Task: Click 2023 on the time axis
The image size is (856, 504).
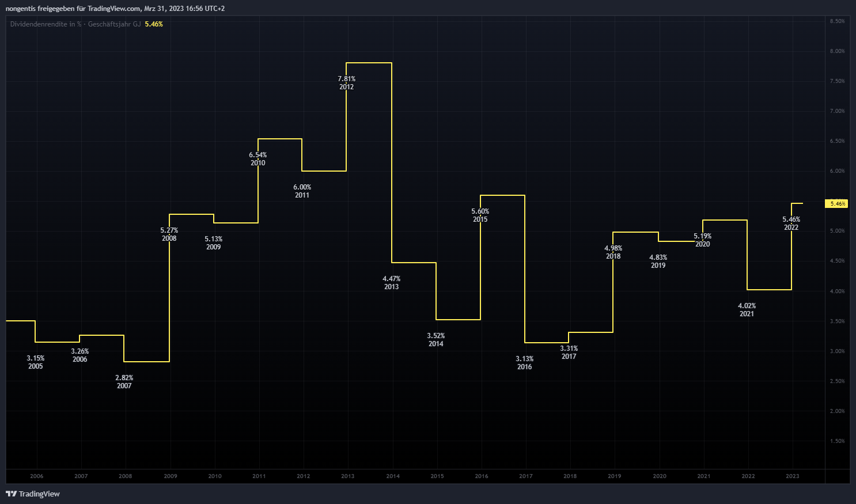Action: pos(792,476)
